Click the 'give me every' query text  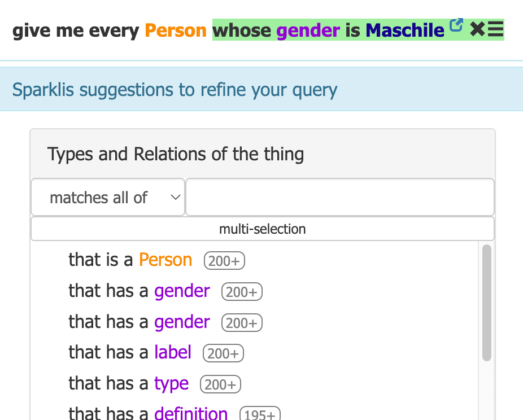point(76,31)
